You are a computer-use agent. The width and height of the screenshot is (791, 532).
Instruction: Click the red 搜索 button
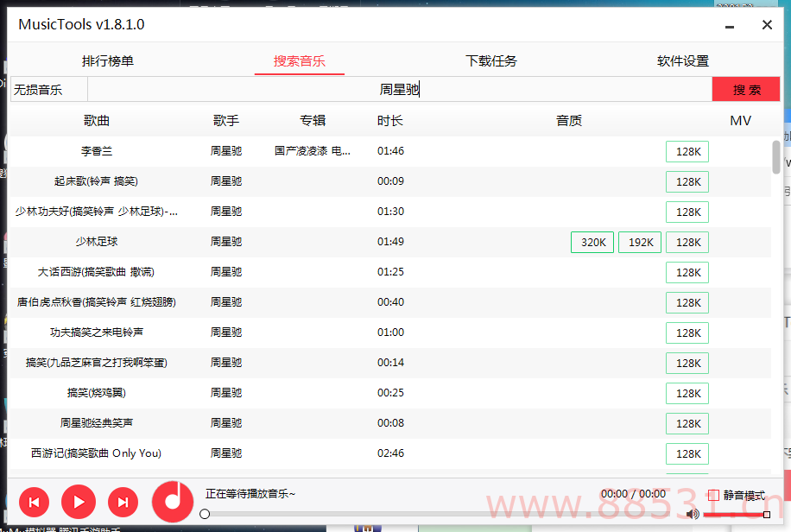pos(746,90)
